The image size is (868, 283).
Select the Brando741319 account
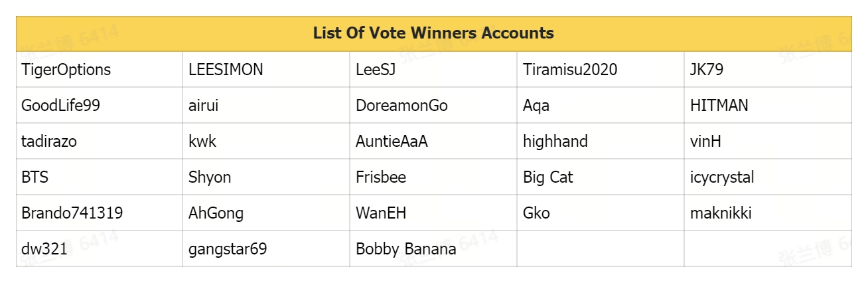(72, 213)
